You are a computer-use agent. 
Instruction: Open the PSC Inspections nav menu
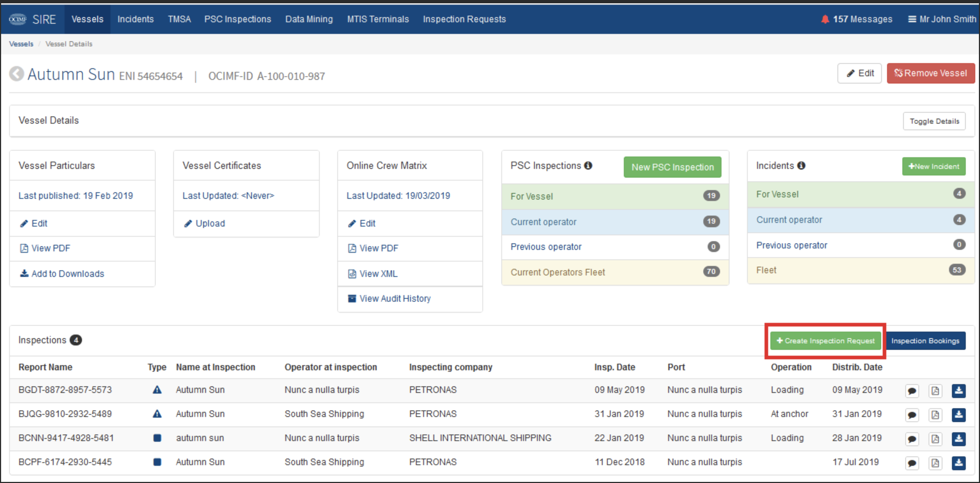(x=237, y=19)
